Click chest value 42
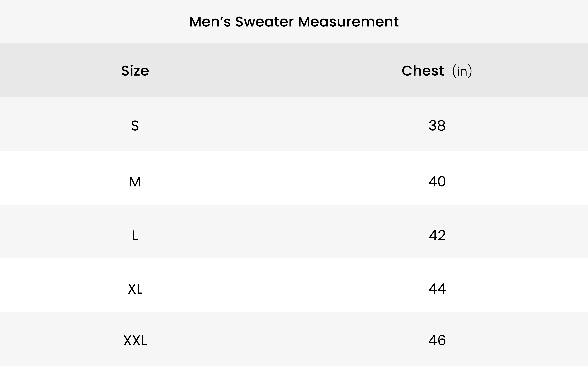The image size is (588, 366). [x=437, y=236]
